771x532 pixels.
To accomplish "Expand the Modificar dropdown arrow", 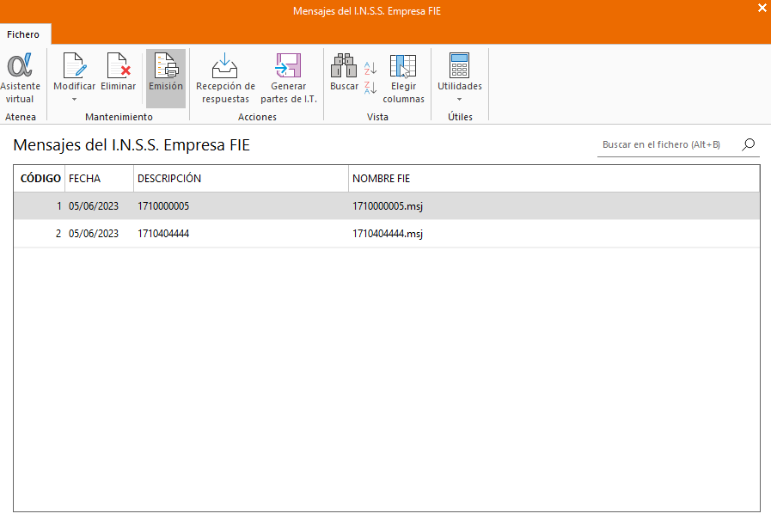I will 74,99.
